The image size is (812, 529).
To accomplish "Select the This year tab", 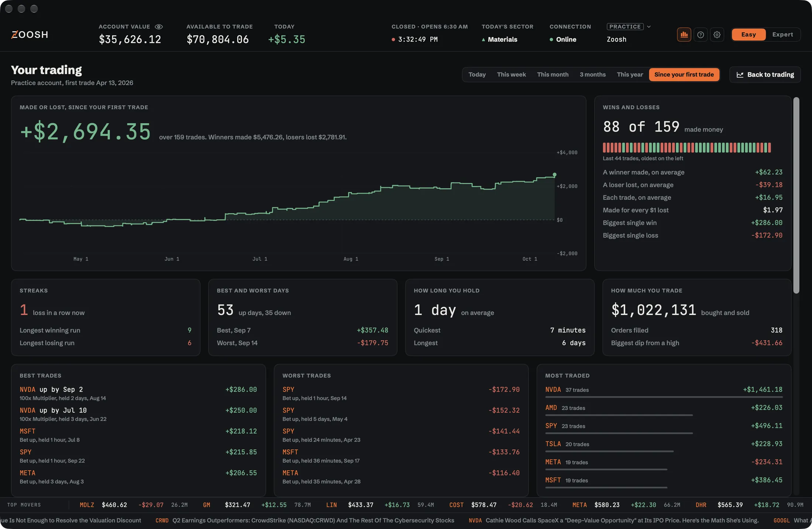I will 630,75.
